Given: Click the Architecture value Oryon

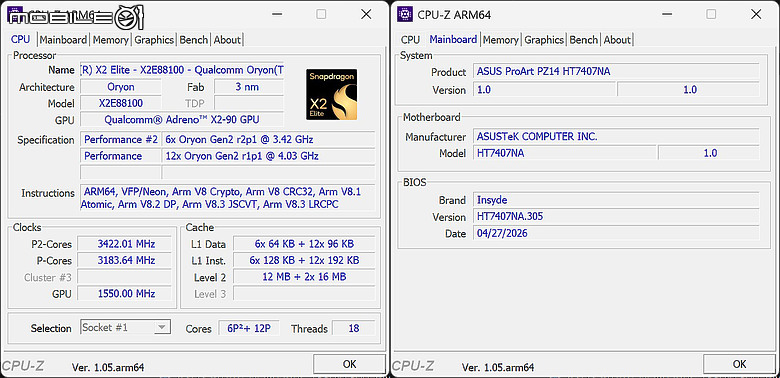Looking at the screenshot, I should (121, 87).
